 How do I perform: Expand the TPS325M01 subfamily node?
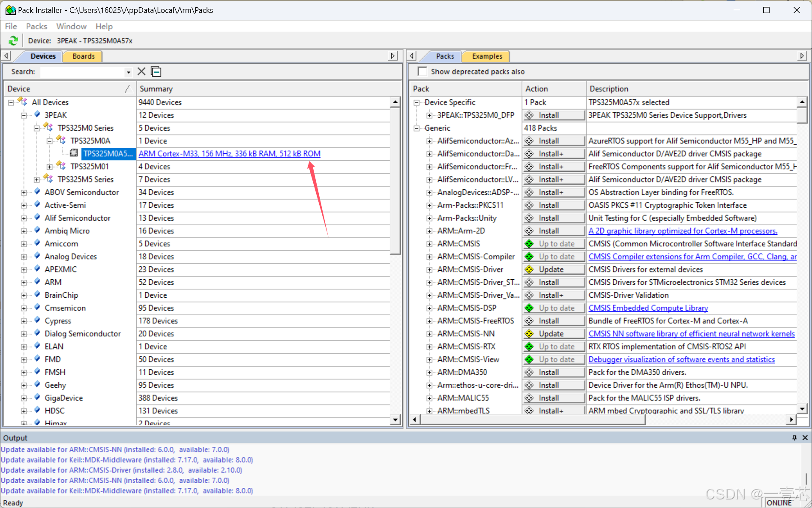pyautogui.click(x=50, y=167)
